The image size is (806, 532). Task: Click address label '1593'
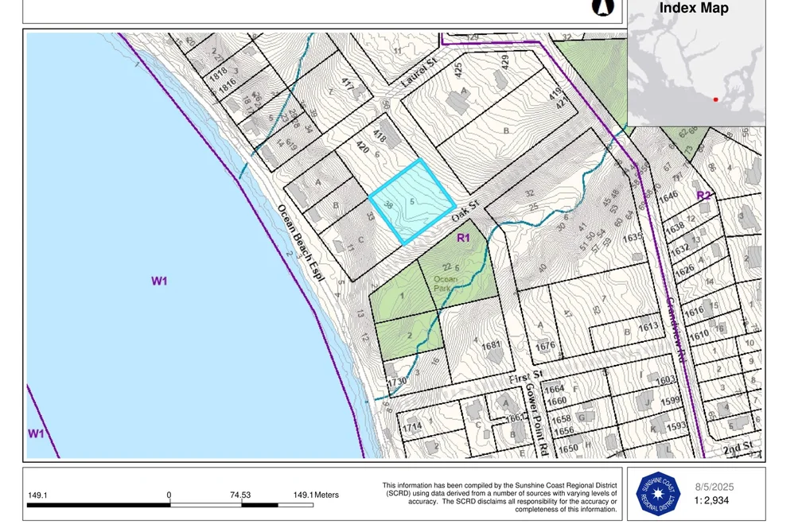tap(676, 426)
